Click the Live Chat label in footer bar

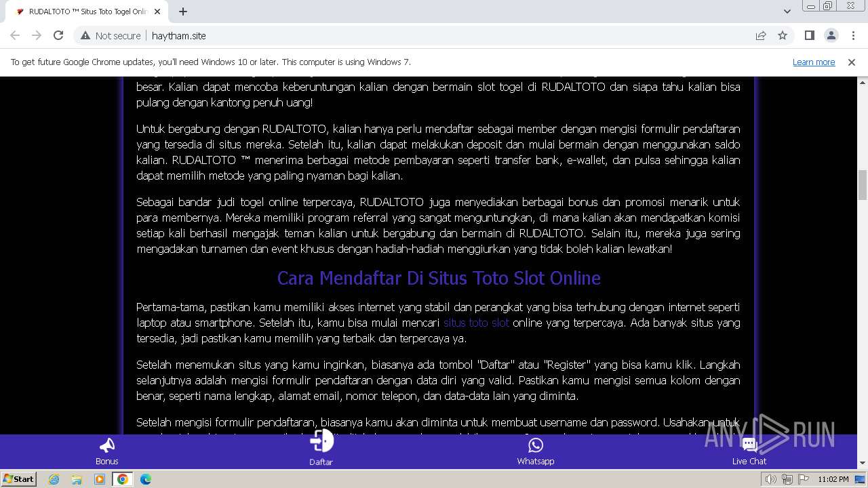pyautogui.click(x=749, y=461)
